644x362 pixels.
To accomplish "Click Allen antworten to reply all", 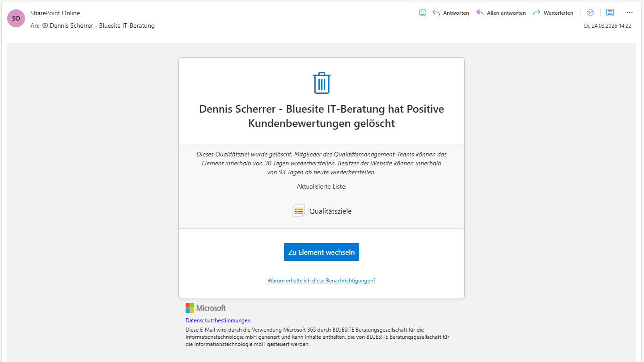I will coord(501,13).
